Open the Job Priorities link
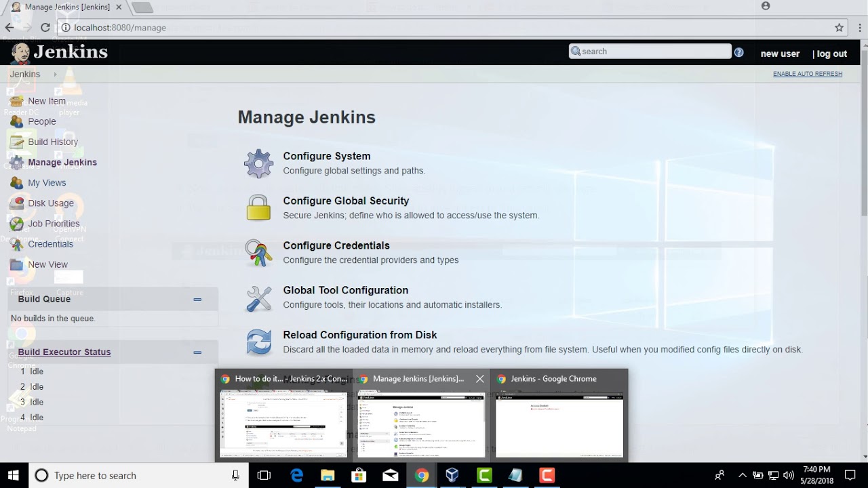The height and width of the screenshot is (488, 868). click(x=54, y=223)
